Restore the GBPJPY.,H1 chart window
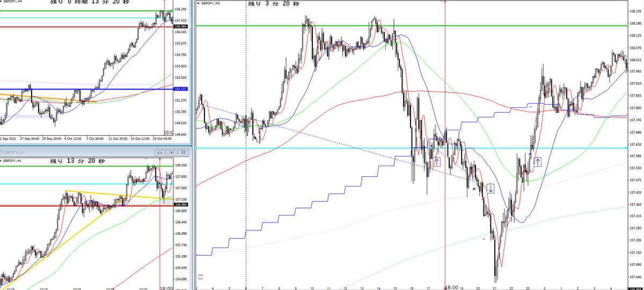644x290 pixels. tap(171, 152)
